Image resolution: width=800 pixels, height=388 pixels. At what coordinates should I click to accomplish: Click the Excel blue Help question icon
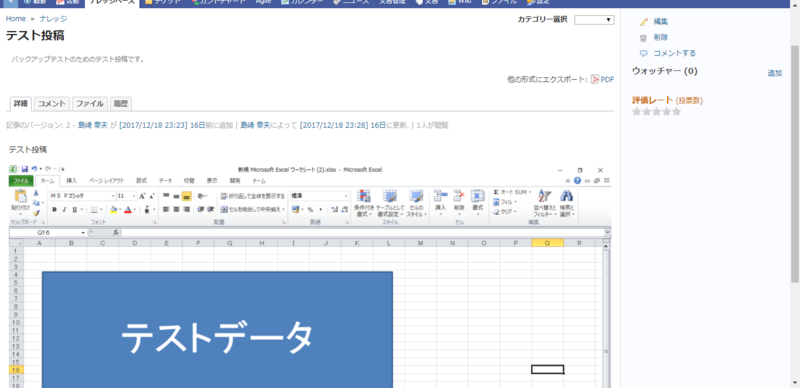pos(577,181)
